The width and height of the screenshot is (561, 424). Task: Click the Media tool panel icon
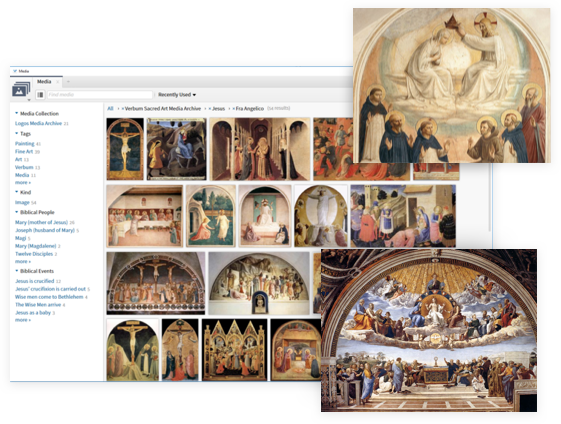[21, 90]
